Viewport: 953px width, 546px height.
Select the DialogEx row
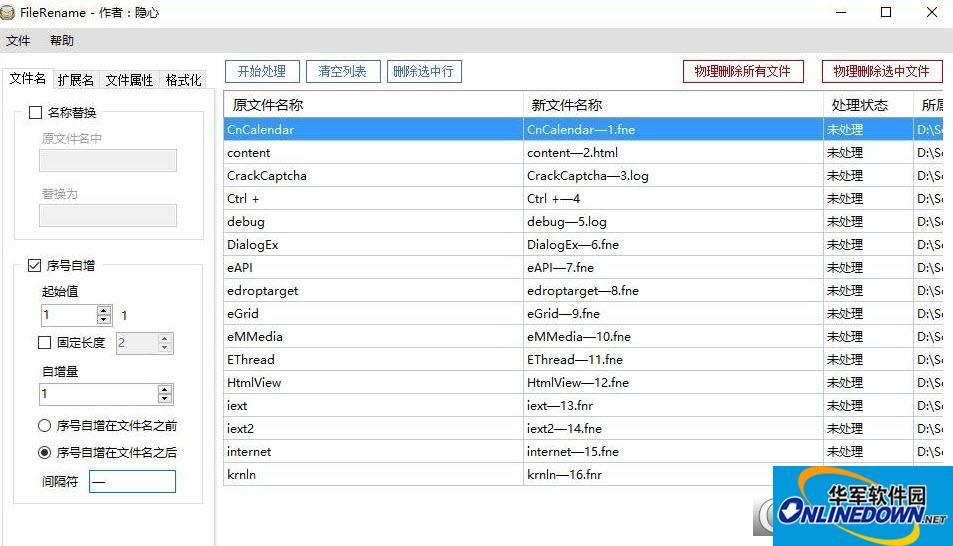coord(583,244)
